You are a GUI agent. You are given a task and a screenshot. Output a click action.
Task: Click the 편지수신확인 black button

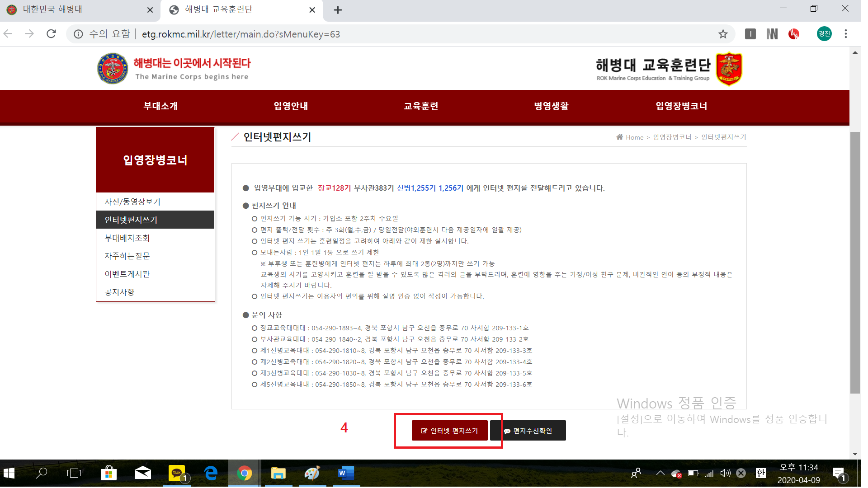point(528,431)
